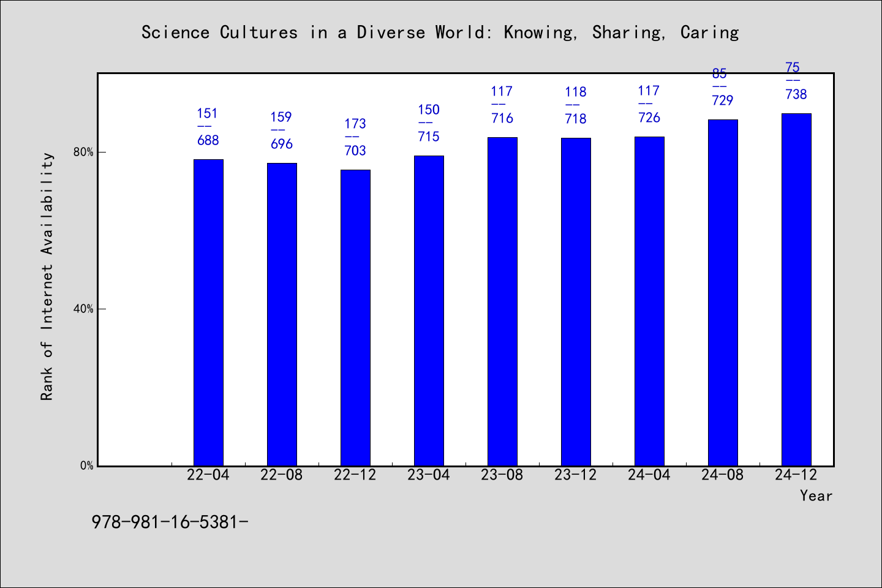Click the value 718 above the 23-12 bar
Screen dimensions: 882x588
pyautogui.click(x=576, y=119)
